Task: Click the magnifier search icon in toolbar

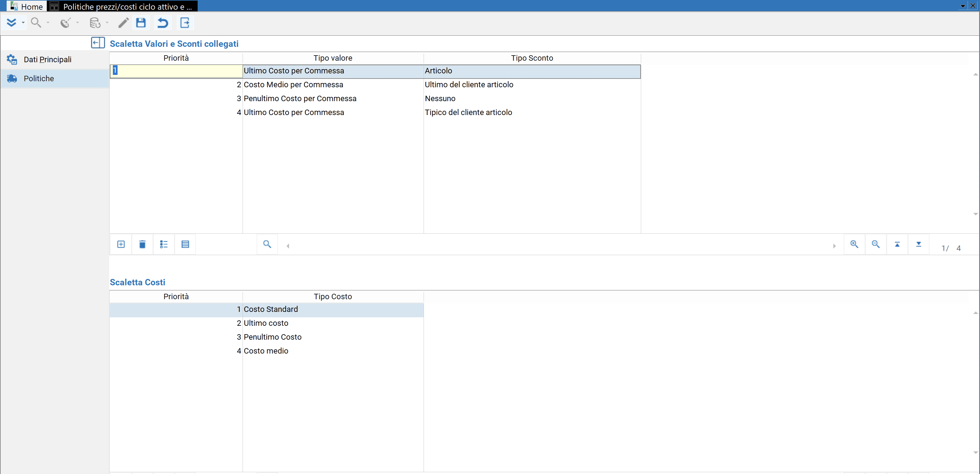Action: point(36,23)
